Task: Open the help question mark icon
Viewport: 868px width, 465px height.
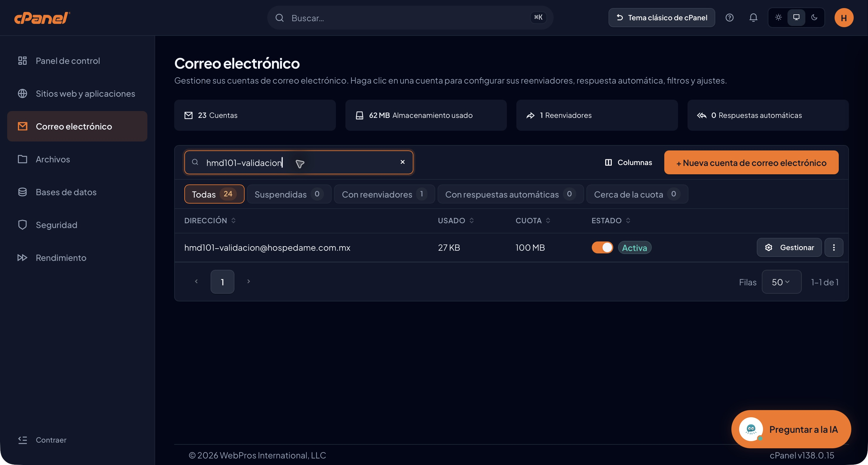Action: coord(730,18)
